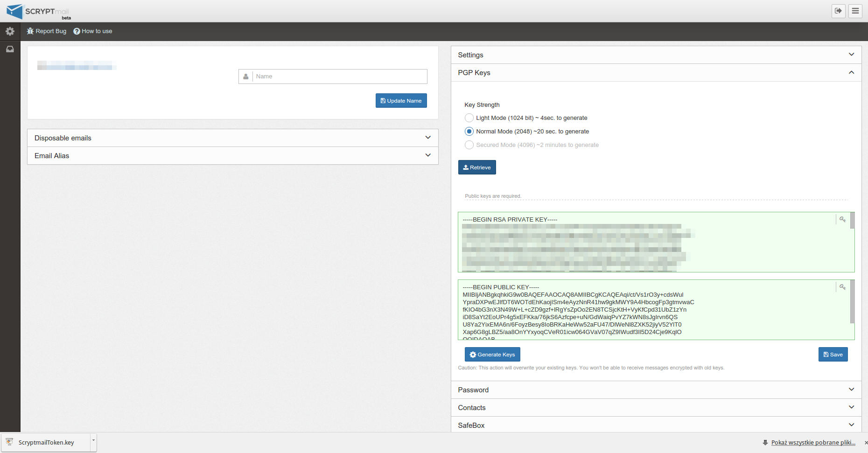
Task: Open the inbox icon in sidebar
Action: point(10,49)
